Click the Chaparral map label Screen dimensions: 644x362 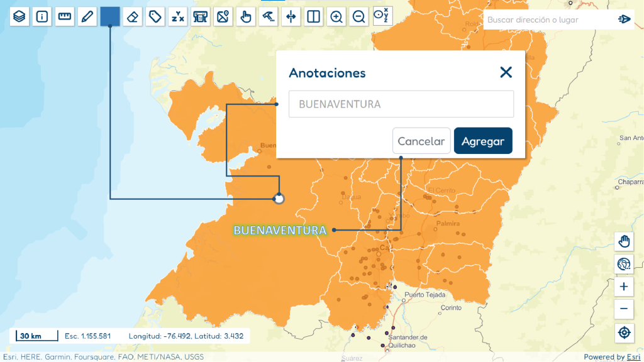(631, 182)
